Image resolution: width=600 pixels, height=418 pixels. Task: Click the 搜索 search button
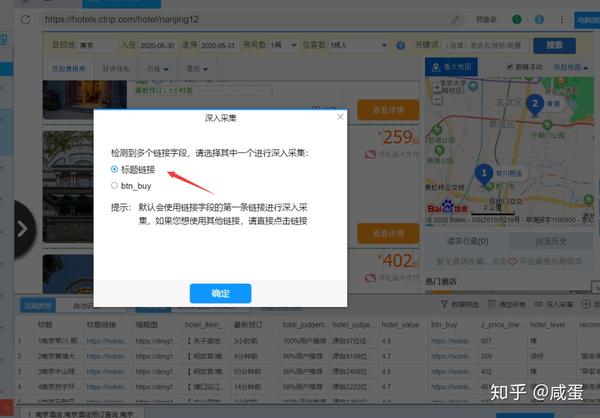click(x=554, y=45)
